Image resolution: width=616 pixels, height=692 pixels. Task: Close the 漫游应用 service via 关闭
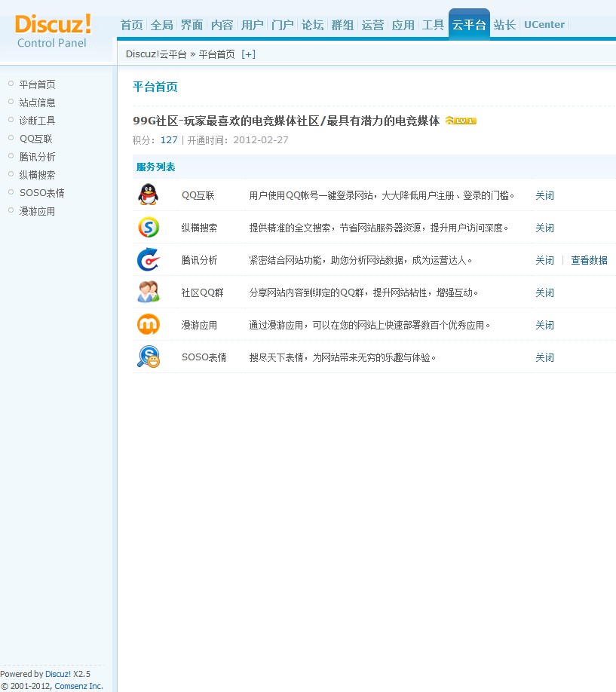click(x=544, y=325)
